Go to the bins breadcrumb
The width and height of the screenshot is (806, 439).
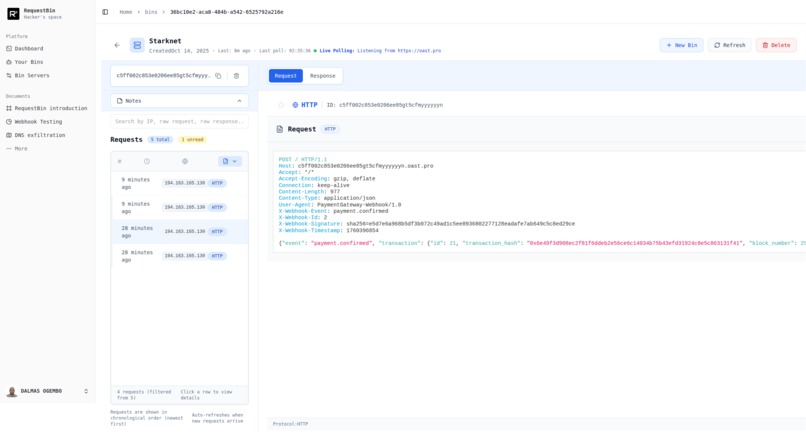pos(151,12)
